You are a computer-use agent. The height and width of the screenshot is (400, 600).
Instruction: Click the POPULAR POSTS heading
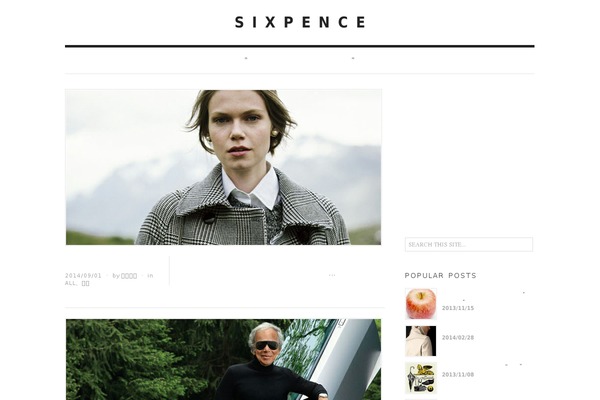(440, 276)
